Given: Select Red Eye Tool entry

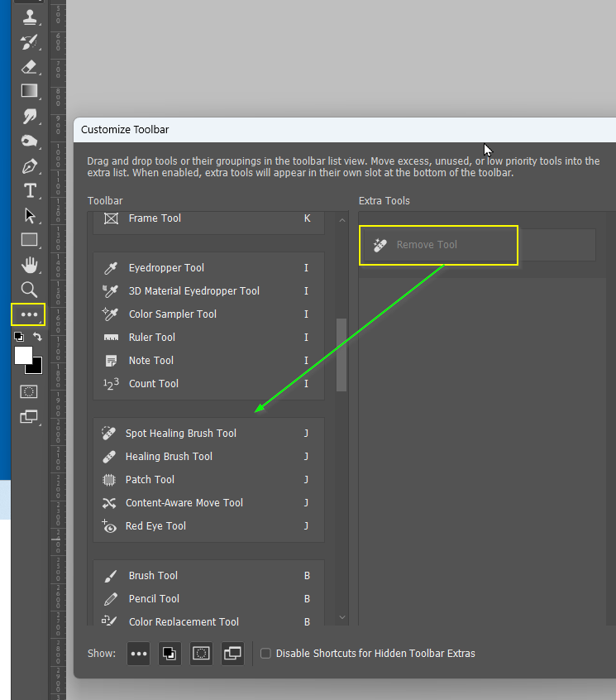Looking at the screenshot, I should (208, 526).
